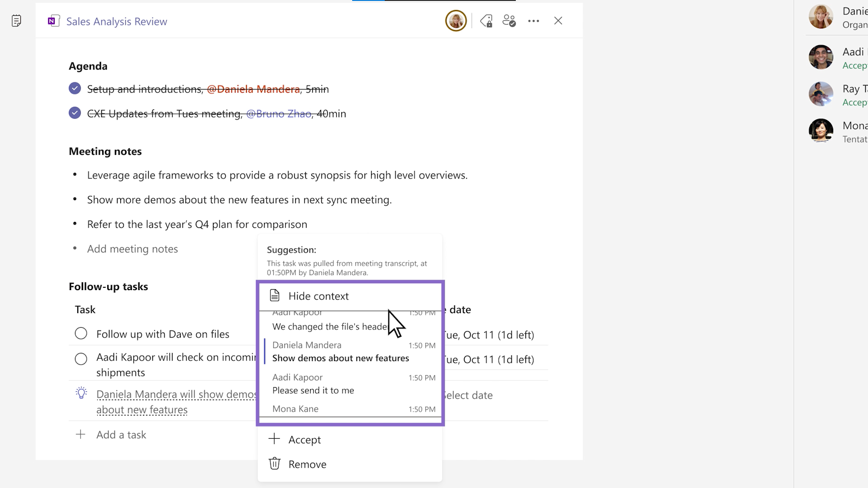Image resolution: width=868 pixels, height=488 pixels.
Task: Open the suggested task about new features
Action: 176,402
